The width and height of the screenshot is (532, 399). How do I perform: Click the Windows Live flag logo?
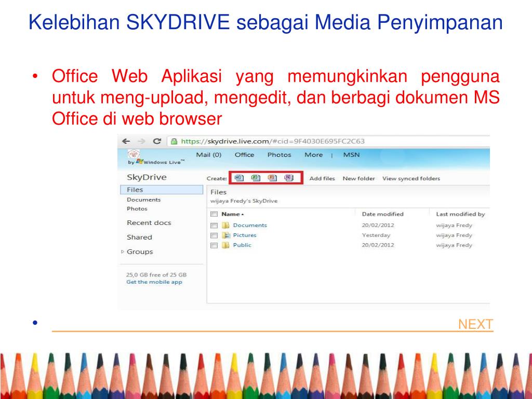pyautogui.click(x=139, y=162)
